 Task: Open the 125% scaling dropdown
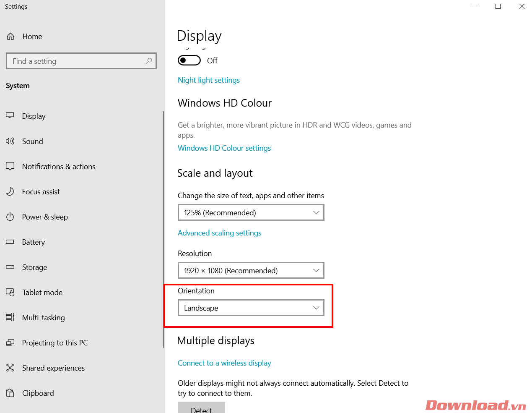(x=251, y=213)
